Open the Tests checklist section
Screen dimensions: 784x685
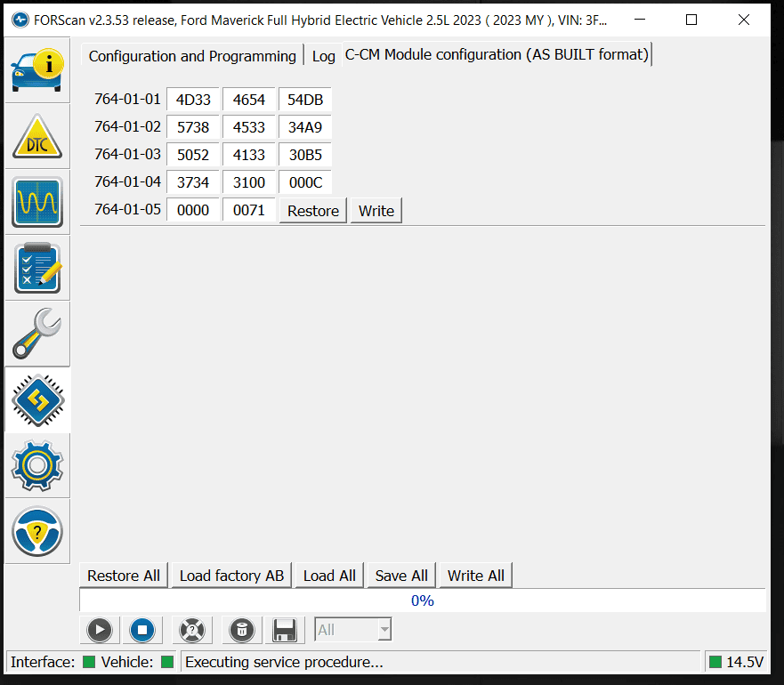(x=37, y=268)
